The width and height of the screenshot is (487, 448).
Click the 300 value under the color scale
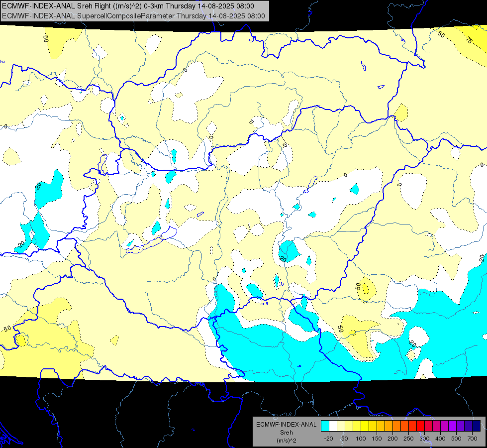click(425, 439)
